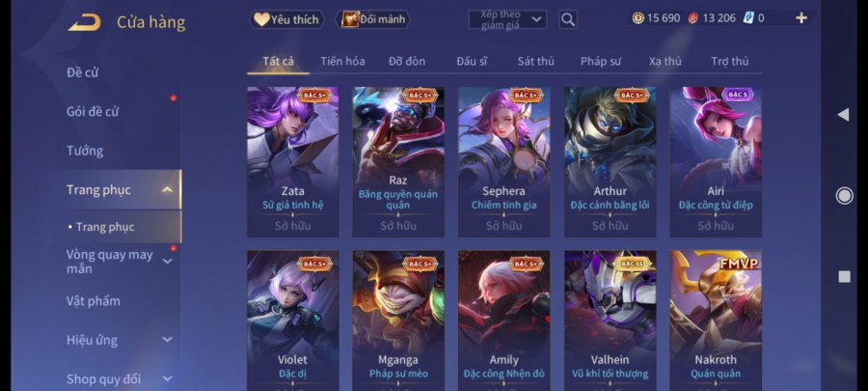Collapse the Trang phục sidebar section
Image resolution: width=868 pixels, height=391 pixels.
[x=167, y=190]
